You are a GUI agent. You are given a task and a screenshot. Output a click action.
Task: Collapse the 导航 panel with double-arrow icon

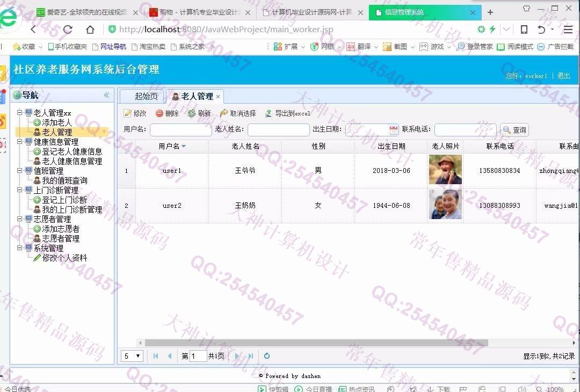[106, 95]
